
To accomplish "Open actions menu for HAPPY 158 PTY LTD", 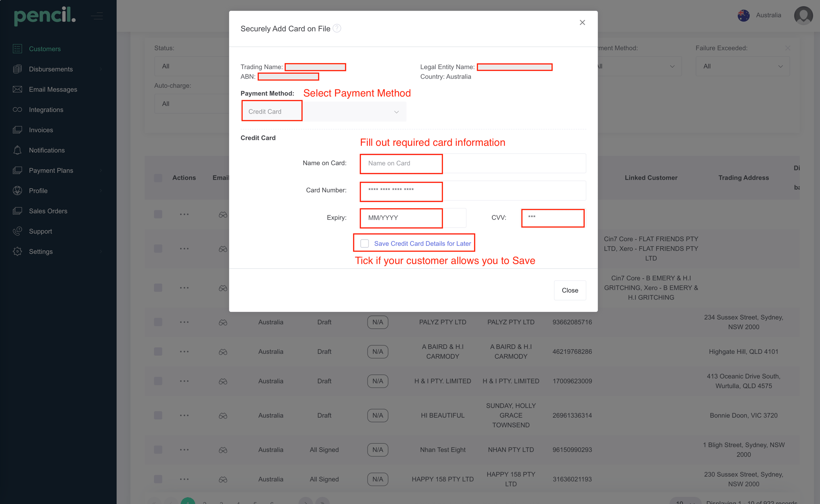I will (x=184, y=479).
